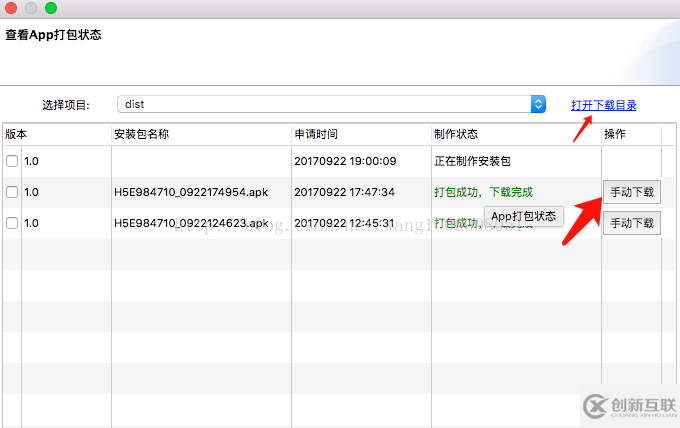Tick the checkbox for the 17:47:34 build row
Image resolution: width=680 pixels, height=428 pixels.
pyautogui.click(x=12, y=192)
